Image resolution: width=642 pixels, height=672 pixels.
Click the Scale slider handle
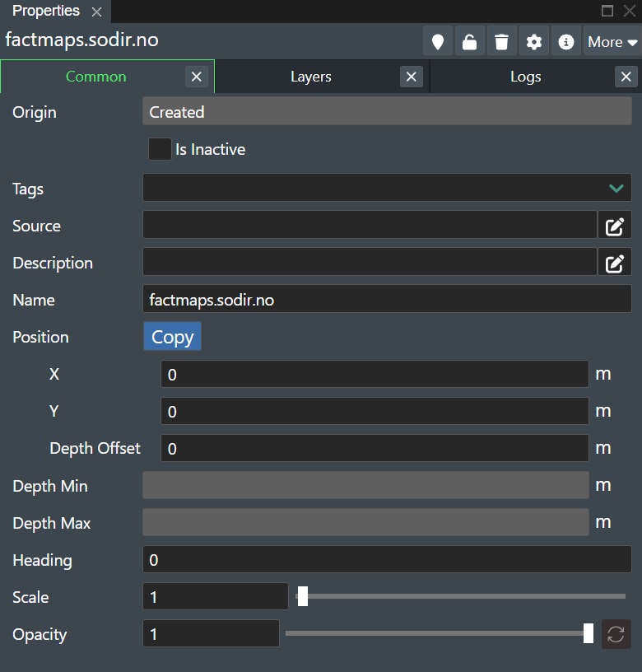303,596
